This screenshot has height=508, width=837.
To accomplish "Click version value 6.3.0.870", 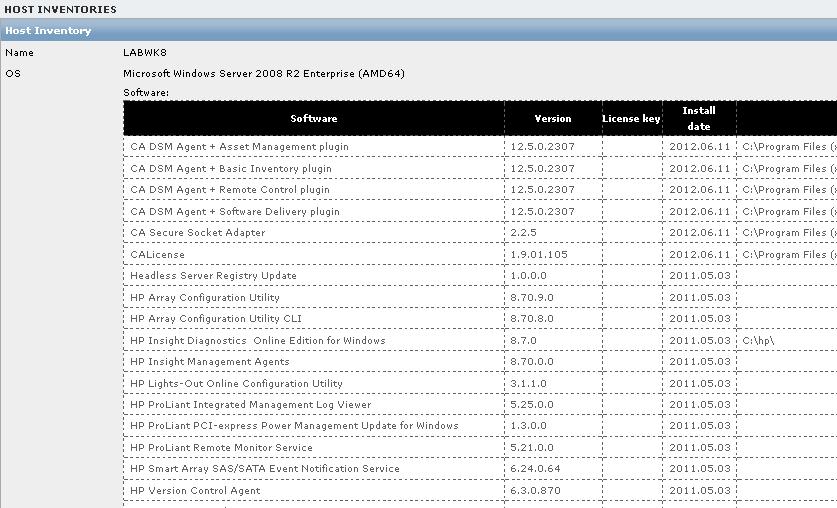I will click(x=535, y=490).
